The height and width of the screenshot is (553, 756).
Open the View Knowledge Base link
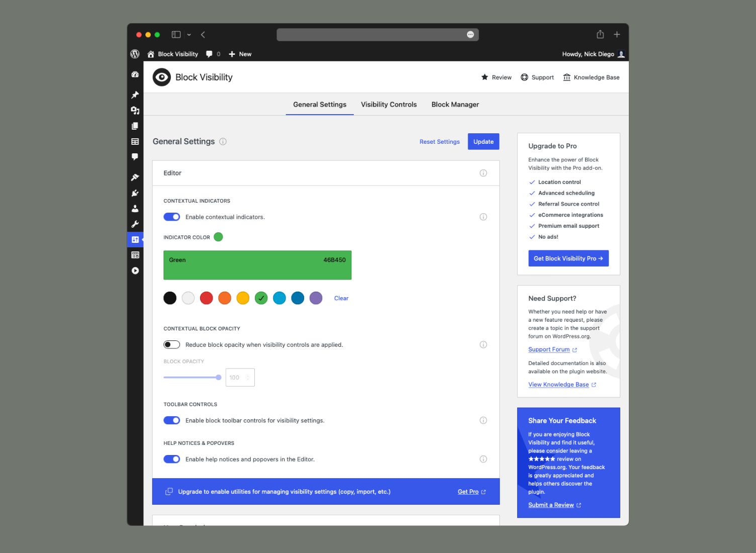pyautogui.click(x=562, y=385)
